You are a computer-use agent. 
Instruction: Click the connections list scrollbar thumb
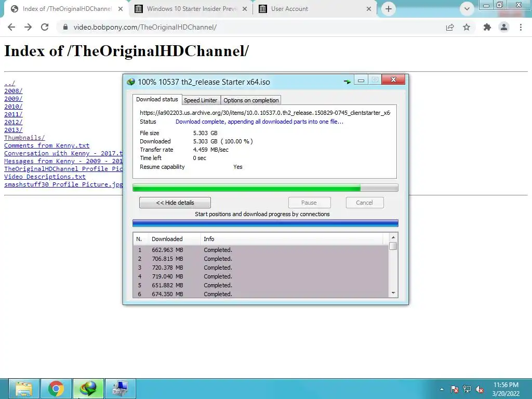393,246
